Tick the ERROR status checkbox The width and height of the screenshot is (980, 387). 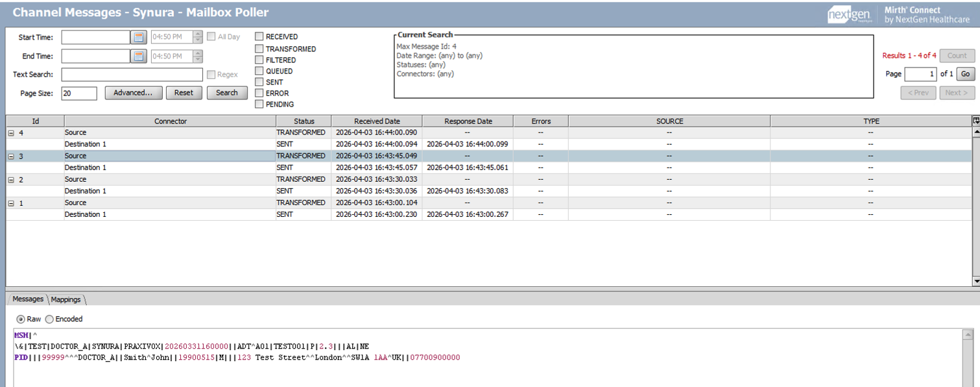[259, 93]
